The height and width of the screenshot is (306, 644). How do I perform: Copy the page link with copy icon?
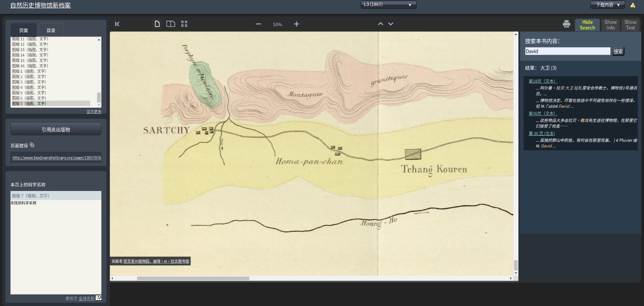[32, 145]
